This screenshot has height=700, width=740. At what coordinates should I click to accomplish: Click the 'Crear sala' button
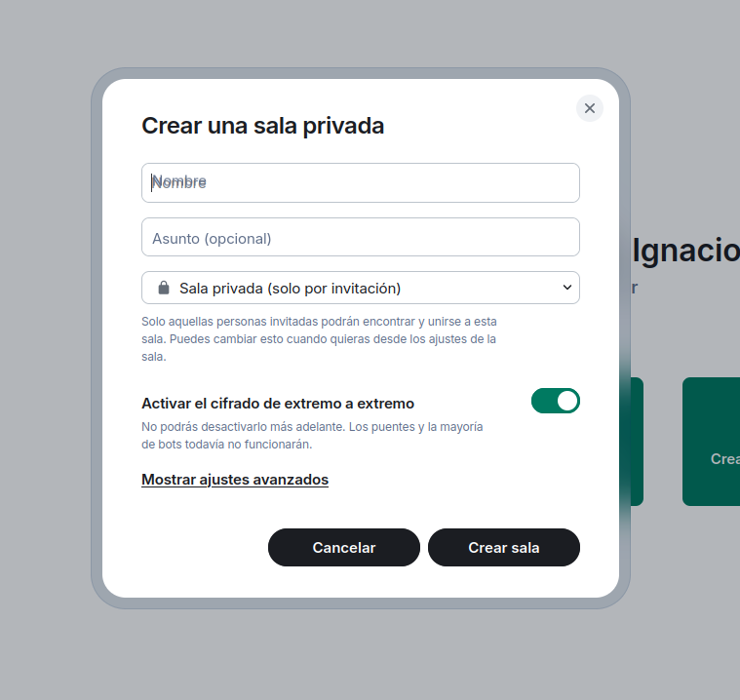(503, 548)
